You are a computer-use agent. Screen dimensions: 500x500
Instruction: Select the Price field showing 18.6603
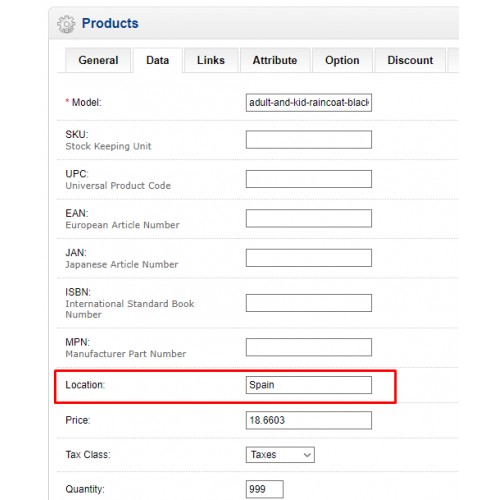[x=309, y=420]
